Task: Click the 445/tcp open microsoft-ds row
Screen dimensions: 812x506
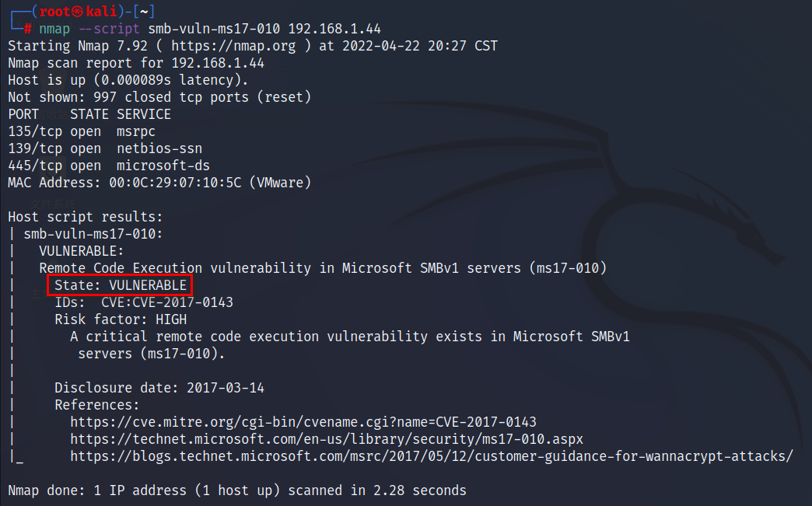Action: pos(109,166)
